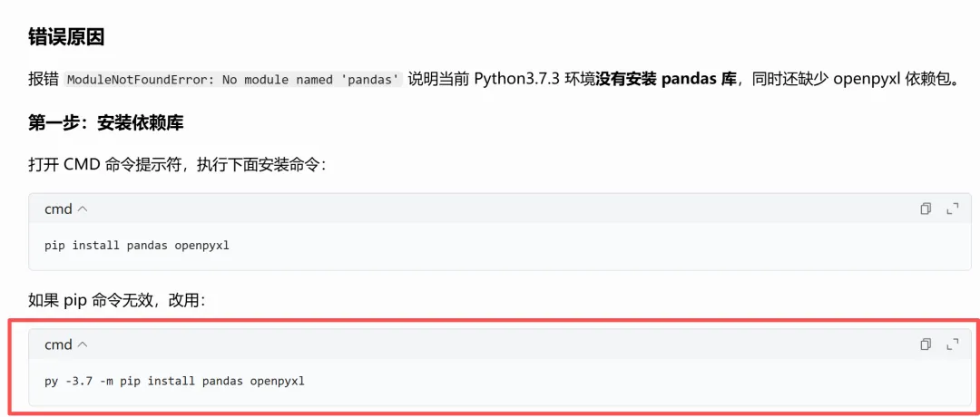Copy the py -3.7 -m pip command

click(926, 344)
